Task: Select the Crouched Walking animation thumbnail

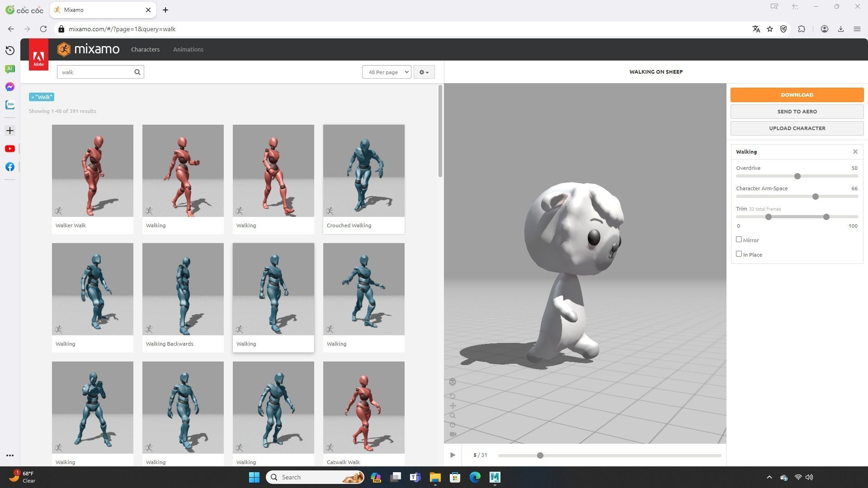Action: coord(364,171)
